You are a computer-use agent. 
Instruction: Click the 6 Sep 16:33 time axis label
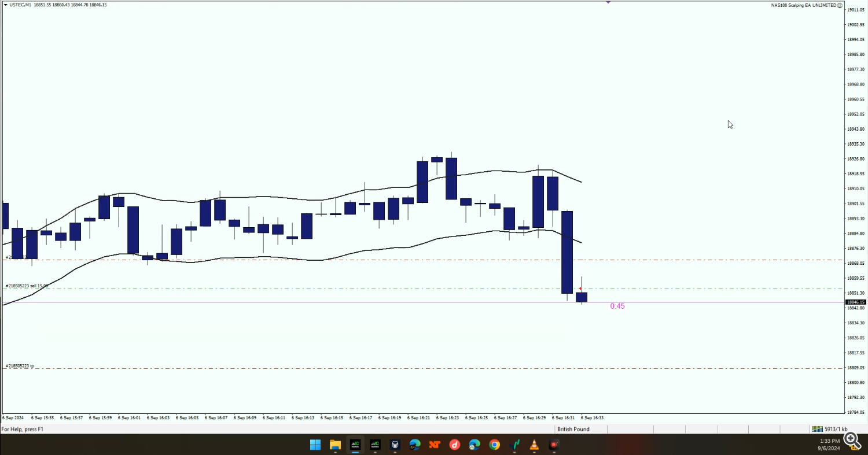(x=592, y=417)
